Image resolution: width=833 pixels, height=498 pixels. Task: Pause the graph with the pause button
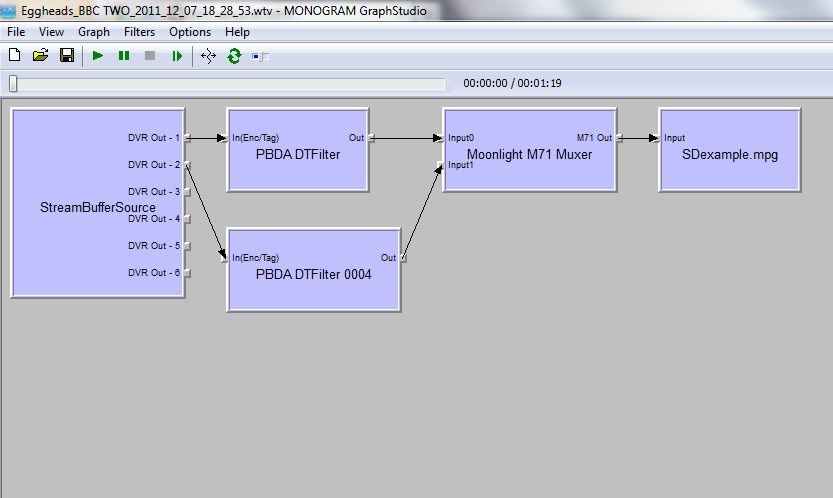(124, 56)
